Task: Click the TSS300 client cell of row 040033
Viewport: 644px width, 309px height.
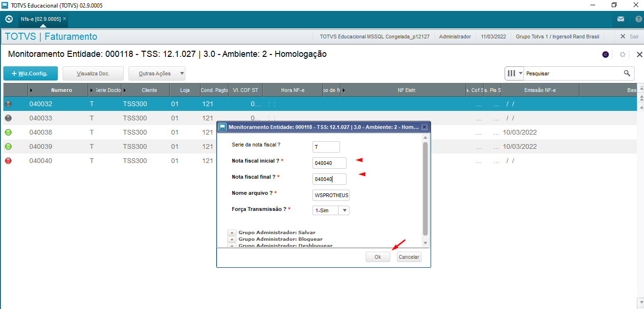Action: [135, 118]
